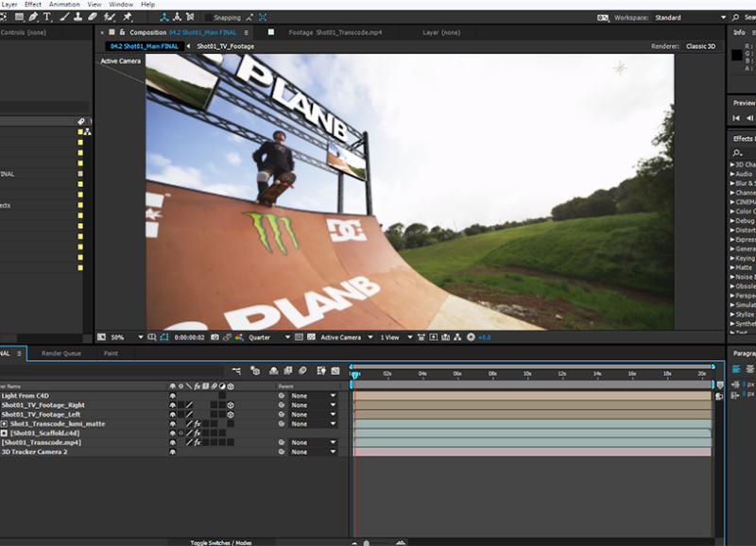Enable Draft 3D in the timeline
The image size is (756, 546).
255,370
